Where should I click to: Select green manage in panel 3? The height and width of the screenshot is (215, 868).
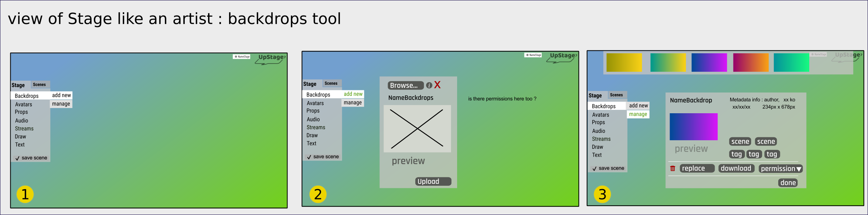click(x=638, y=114)
